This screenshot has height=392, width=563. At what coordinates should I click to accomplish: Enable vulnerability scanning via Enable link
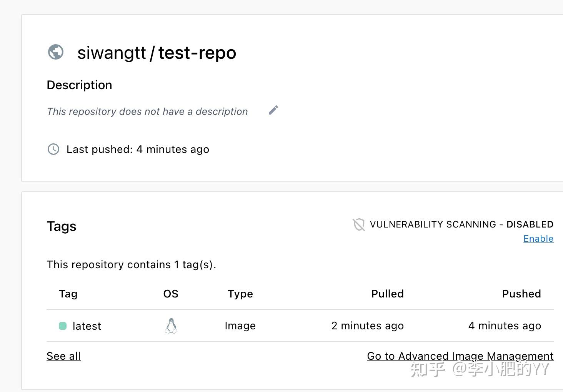click(x=538, y=239)
